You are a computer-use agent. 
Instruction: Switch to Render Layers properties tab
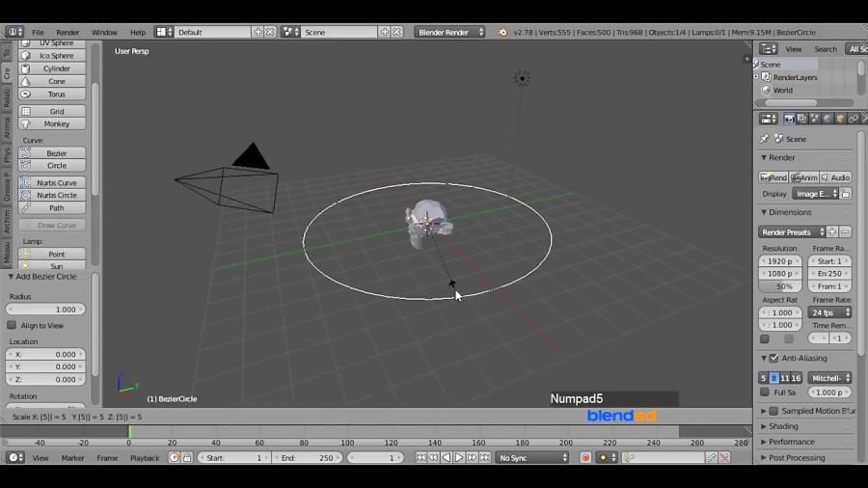(802, 119)
